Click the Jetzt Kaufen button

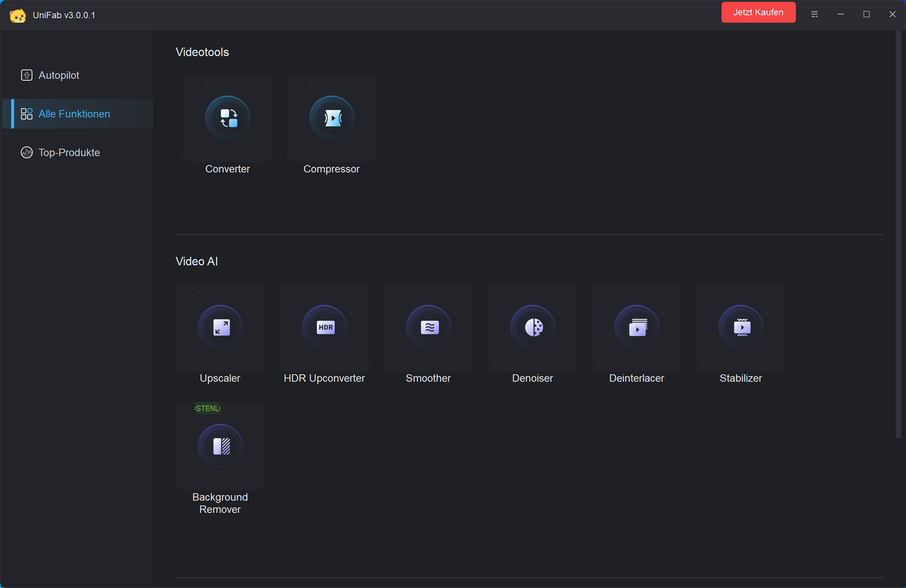tap(758, 13)
